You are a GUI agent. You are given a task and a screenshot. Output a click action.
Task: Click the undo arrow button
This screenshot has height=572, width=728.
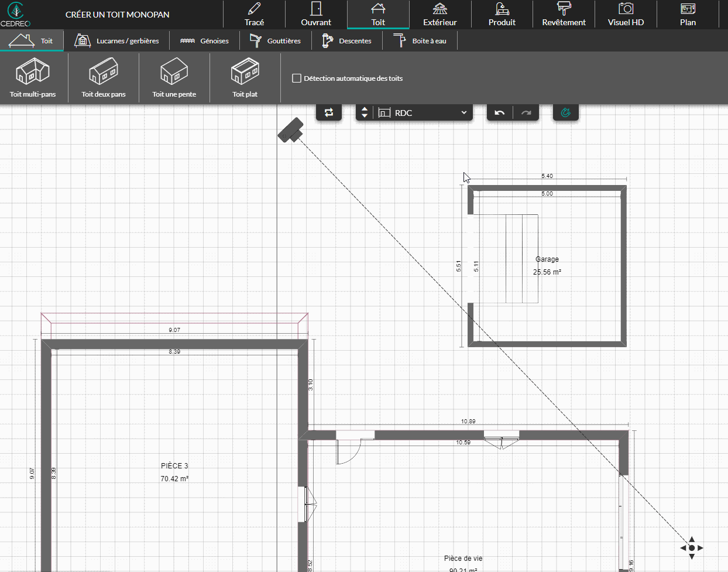(x=500, y=113)
